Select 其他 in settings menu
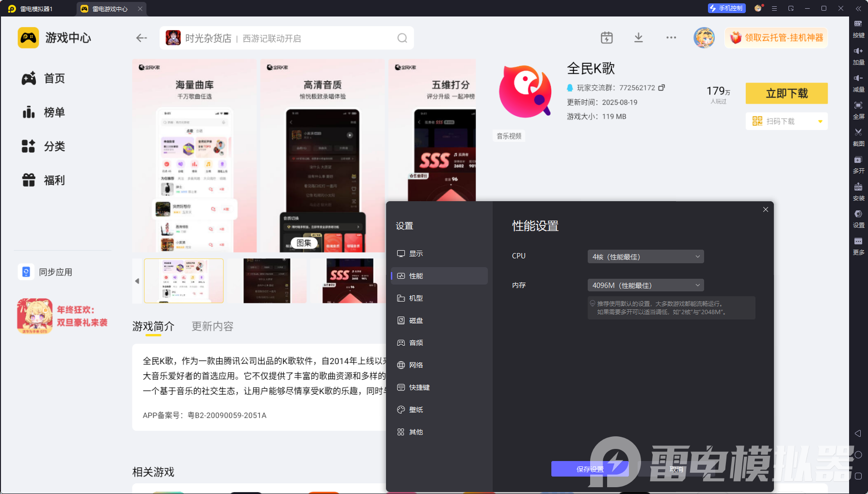 pos(439,432)
